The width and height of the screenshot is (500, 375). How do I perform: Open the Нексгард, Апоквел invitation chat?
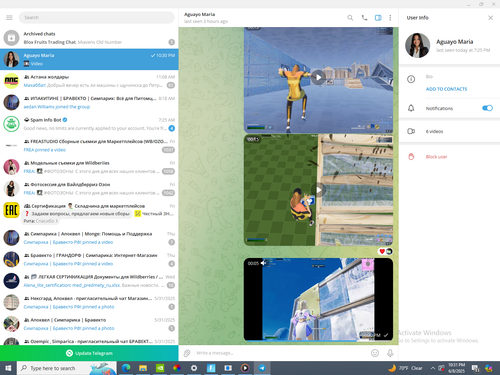[89, 302]
